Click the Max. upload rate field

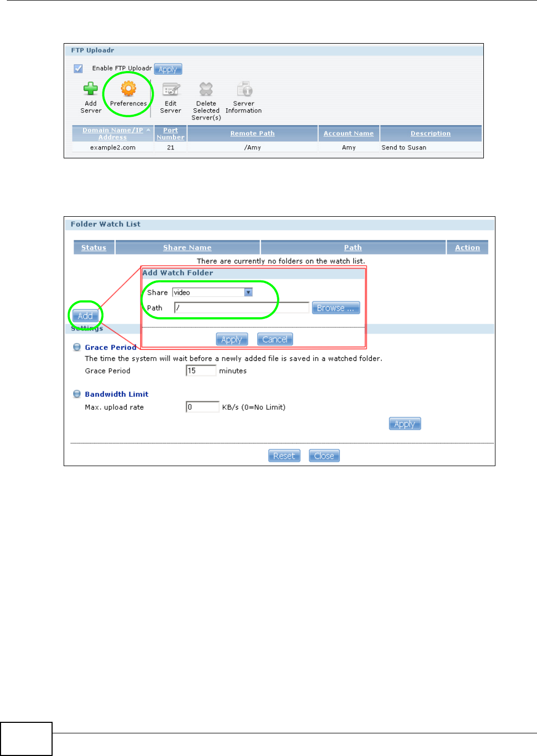pyautogui.click(x=202, y=407)
